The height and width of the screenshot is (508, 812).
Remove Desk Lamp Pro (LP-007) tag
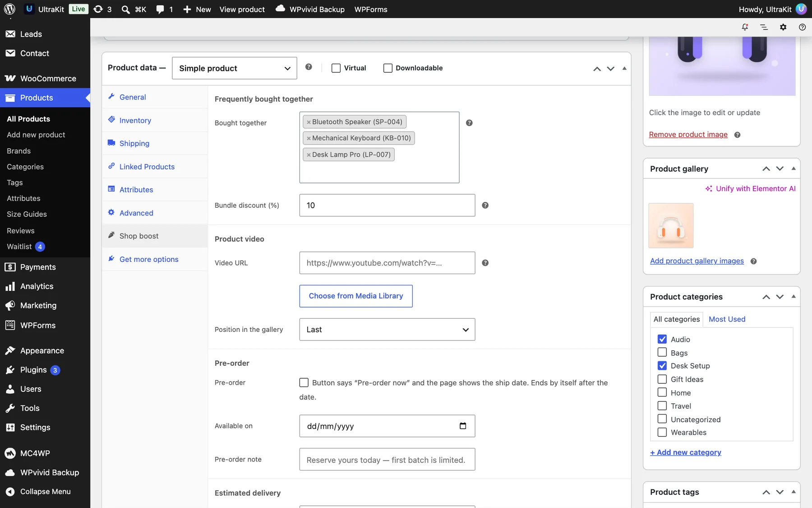309,154
